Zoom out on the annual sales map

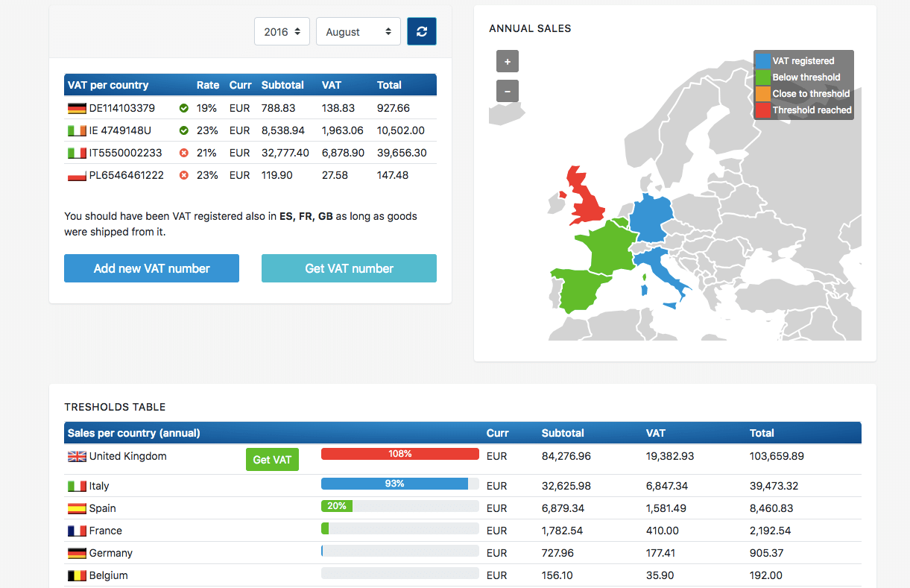pos(507,91)
